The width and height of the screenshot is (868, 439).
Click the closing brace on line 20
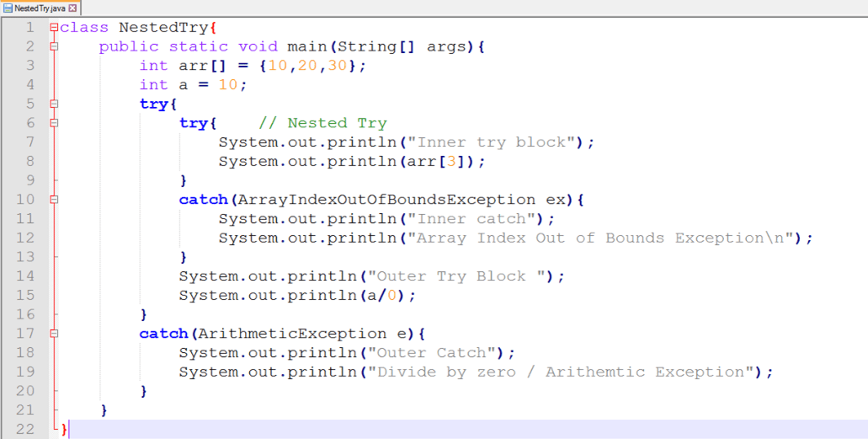click(x=144, y=391)
